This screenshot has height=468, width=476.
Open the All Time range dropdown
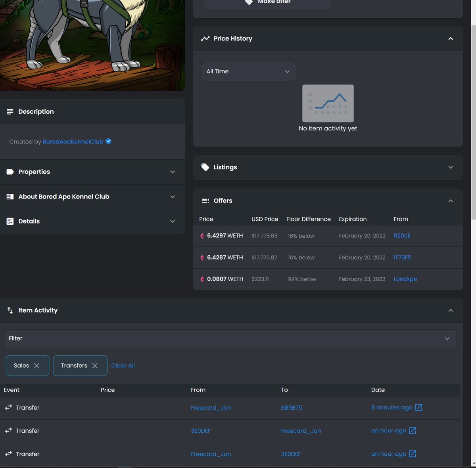click(249, 71)
